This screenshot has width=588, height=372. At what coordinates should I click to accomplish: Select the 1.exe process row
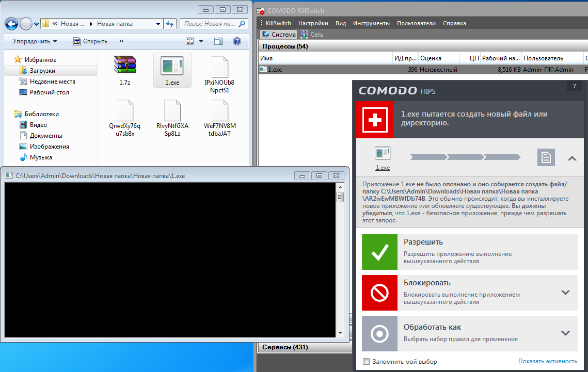coord(423,69)
